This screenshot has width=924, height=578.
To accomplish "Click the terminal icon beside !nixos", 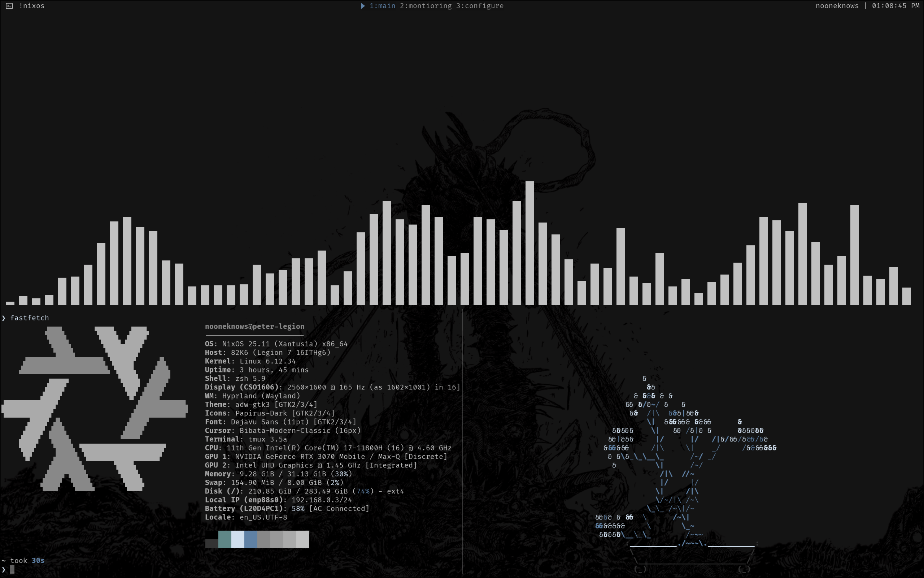I will (9, 6).
